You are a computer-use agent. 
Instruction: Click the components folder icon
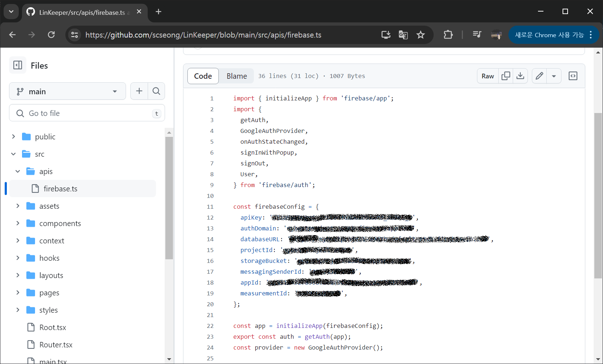click(31, 223)
